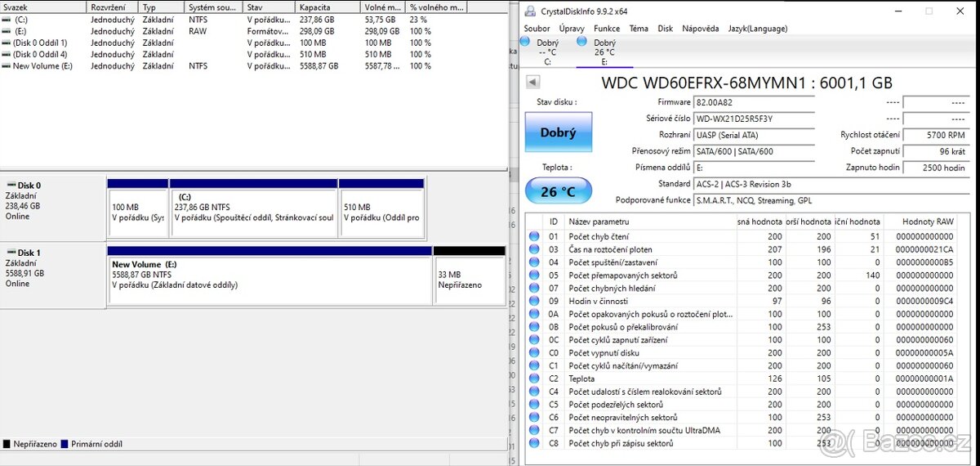
Task: Click the rotation speed field 5700 RPM
Action: coord(936,135)
